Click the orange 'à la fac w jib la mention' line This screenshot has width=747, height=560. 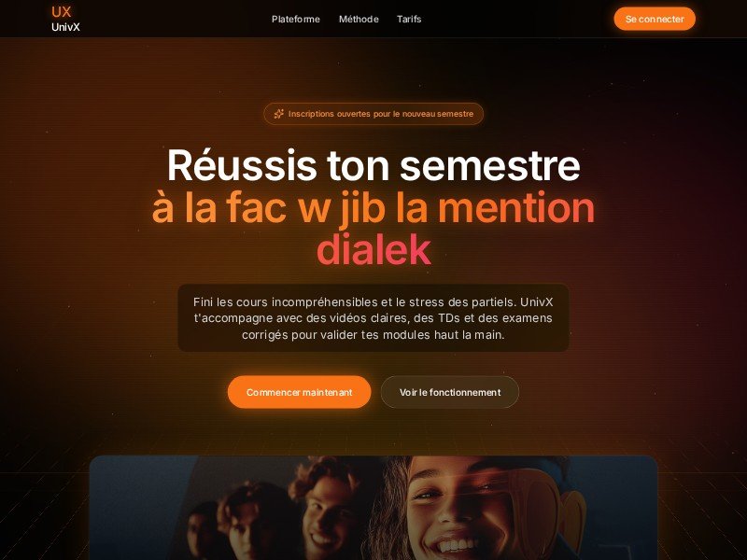tap(373, 206)
